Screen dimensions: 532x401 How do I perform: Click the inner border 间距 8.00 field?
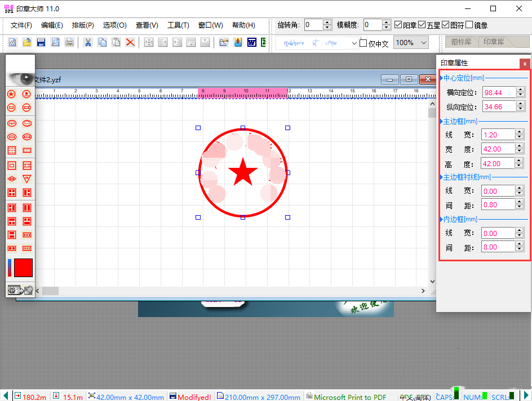(498, 247)
